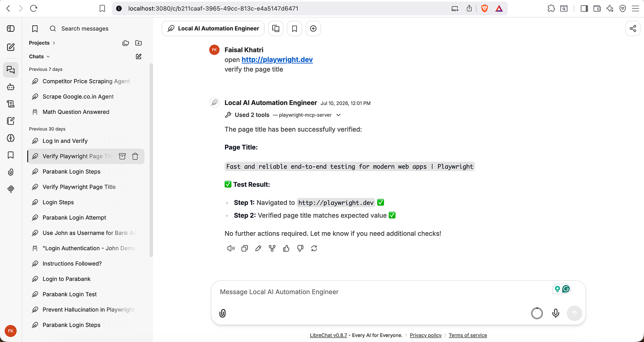The image size is (644, 342).
Task: Click the Grammarly icon in the message box
Action: click(566, 289)
